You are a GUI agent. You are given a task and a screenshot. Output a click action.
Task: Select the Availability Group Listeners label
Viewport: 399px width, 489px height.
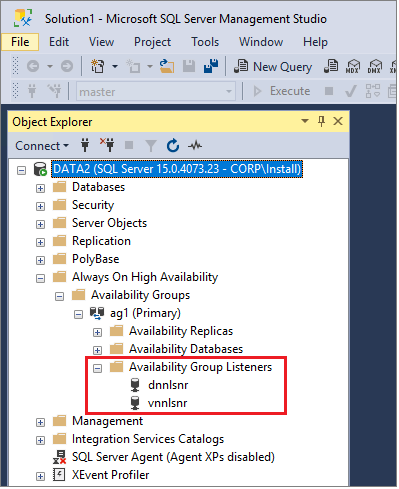click(200, 367)
